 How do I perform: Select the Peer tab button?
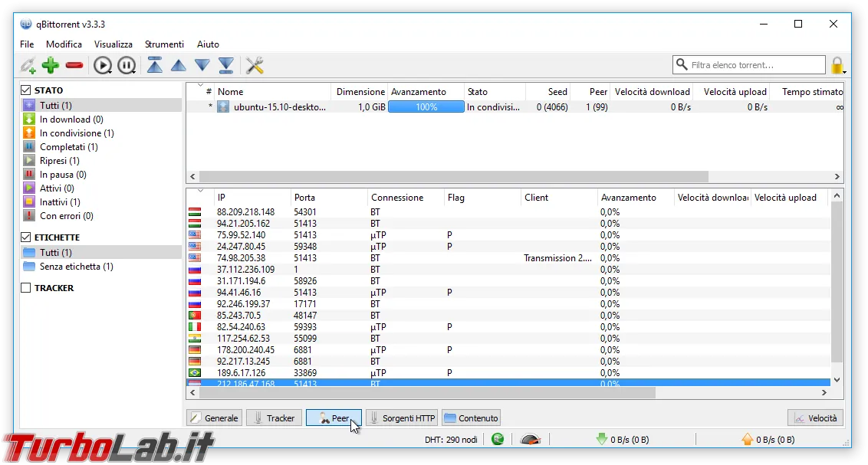[x=334, y=418]
